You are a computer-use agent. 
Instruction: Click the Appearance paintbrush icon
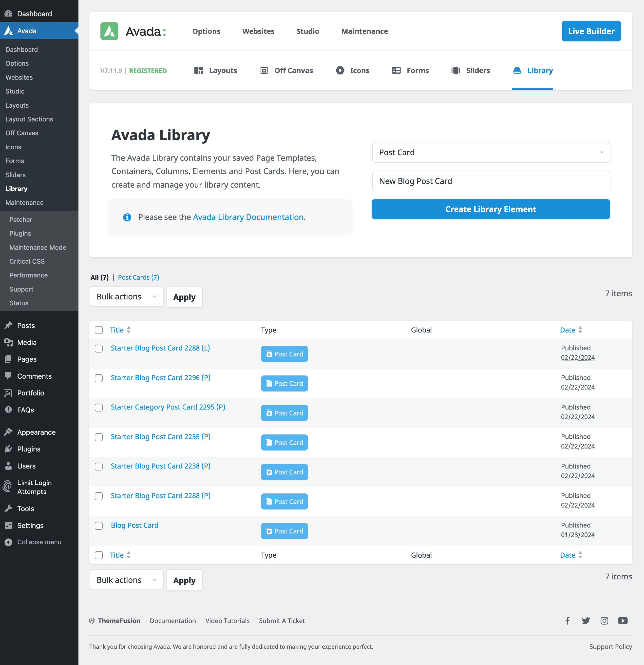(8, 432)
